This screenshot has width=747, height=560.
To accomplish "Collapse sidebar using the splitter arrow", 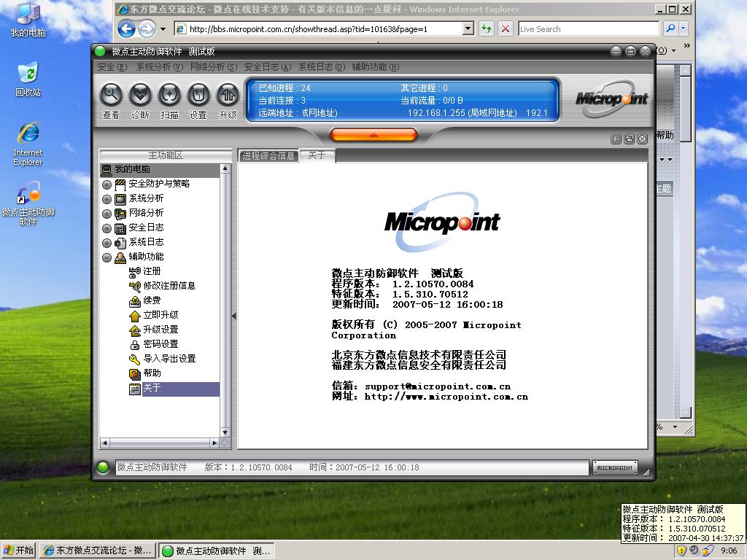I will [234, 316].
